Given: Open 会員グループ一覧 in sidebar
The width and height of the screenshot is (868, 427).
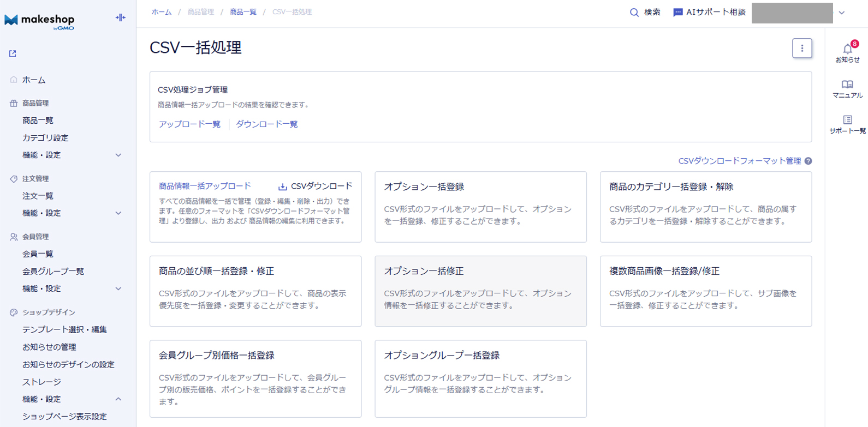Looking at the screenshot, I should tap(53, 272).
